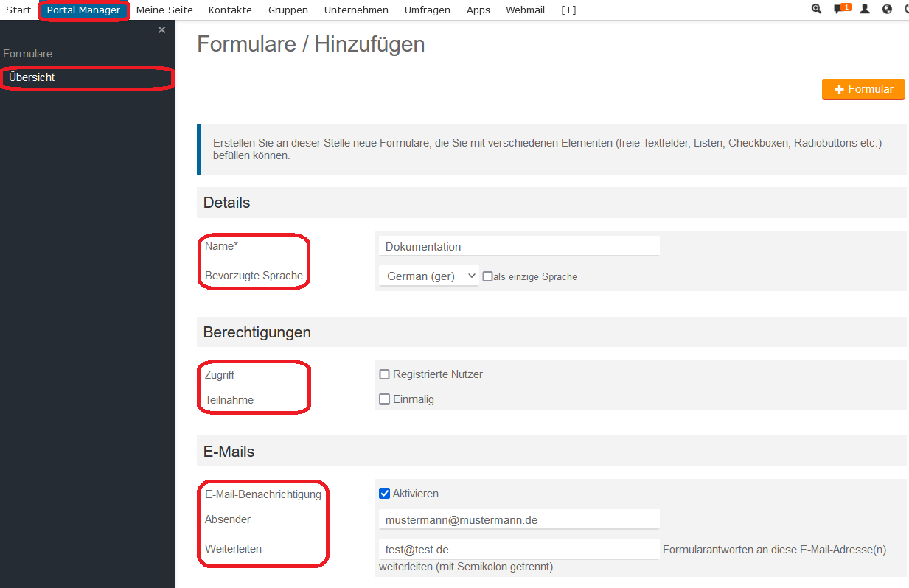
Task: Open Webmail in the top menu
Action: tap(526, 10)
